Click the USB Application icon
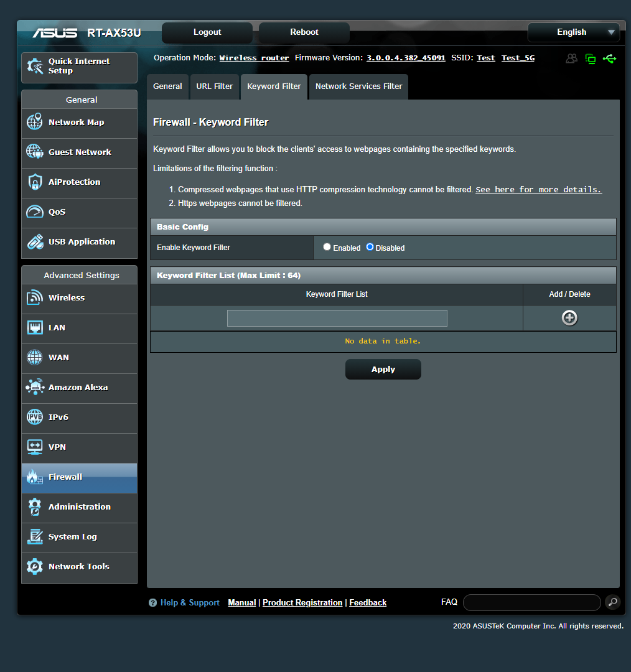This screenshot has height=672, width=631. click(x=35, y=241)
